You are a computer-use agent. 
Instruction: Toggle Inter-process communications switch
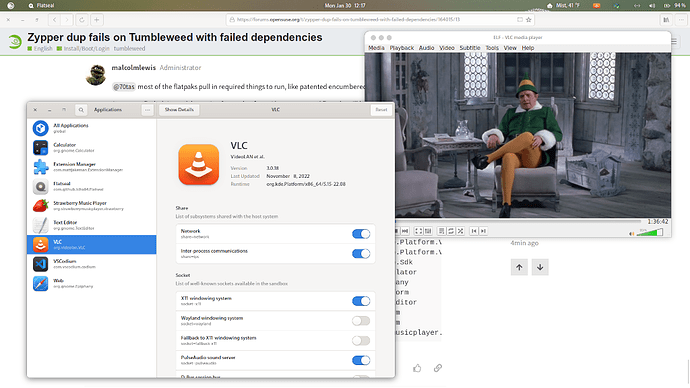[x=361, y=254]
